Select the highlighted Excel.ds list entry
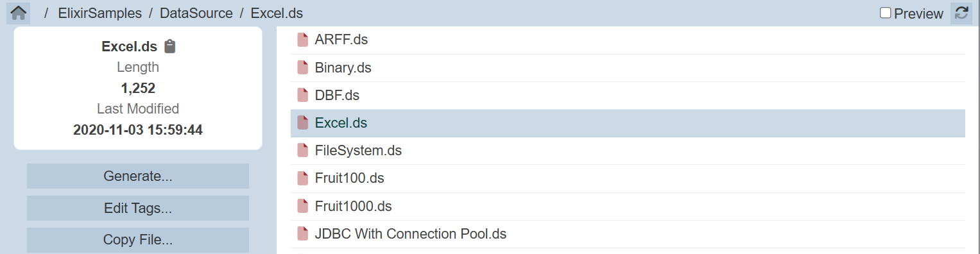This screenshot has width=980, height=254. tap(628, 123)
